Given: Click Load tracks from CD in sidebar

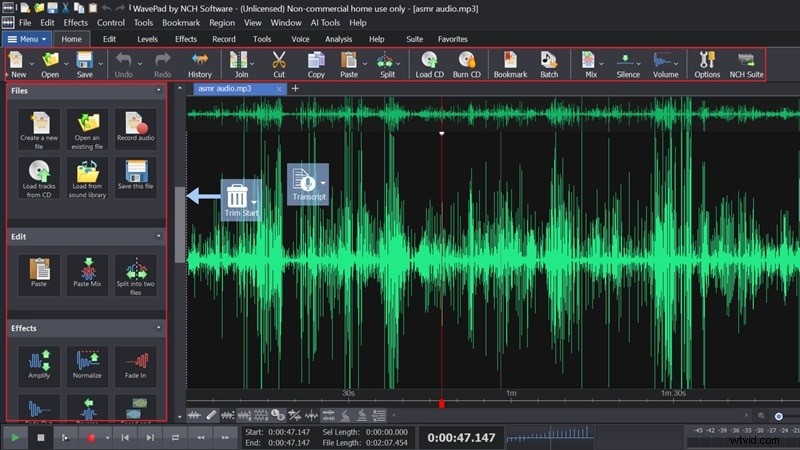Looking at the screenshot, I should tap(39, 178).
